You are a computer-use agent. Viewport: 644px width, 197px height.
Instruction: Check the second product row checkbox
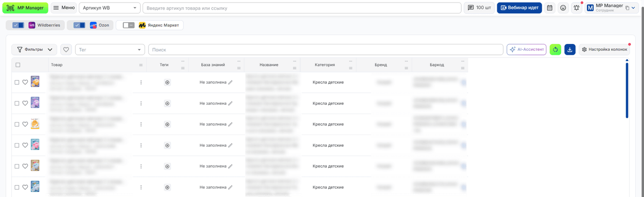17,104
